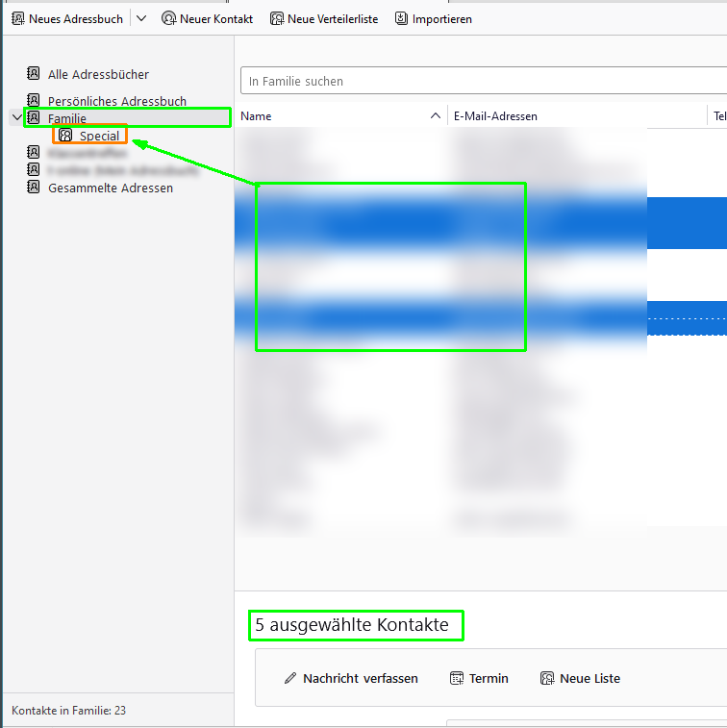Toggle the sort arrow on Name column

[x=435, y=115]
